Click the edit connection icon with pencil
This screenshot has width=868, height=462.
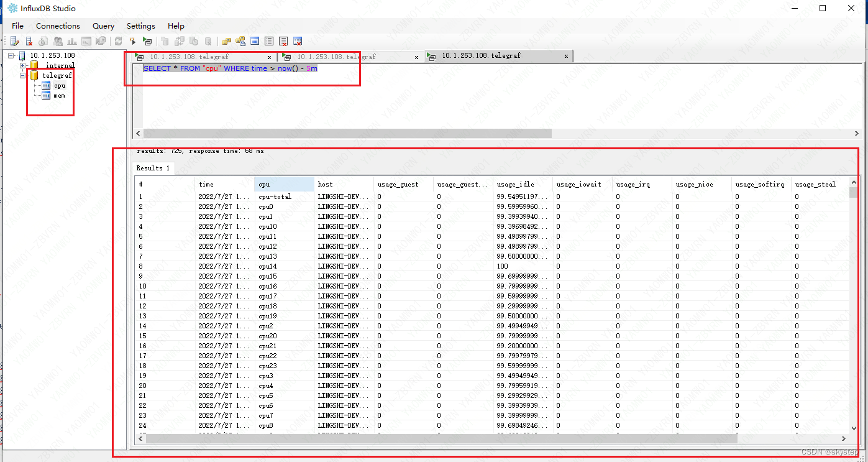[x=15, y=41]
